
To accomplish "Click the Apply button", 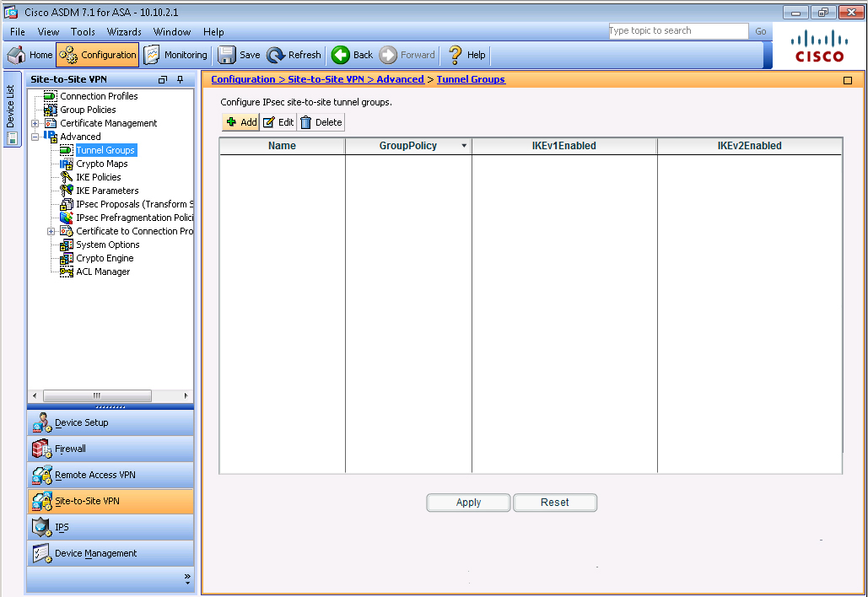I will point(468,503).
